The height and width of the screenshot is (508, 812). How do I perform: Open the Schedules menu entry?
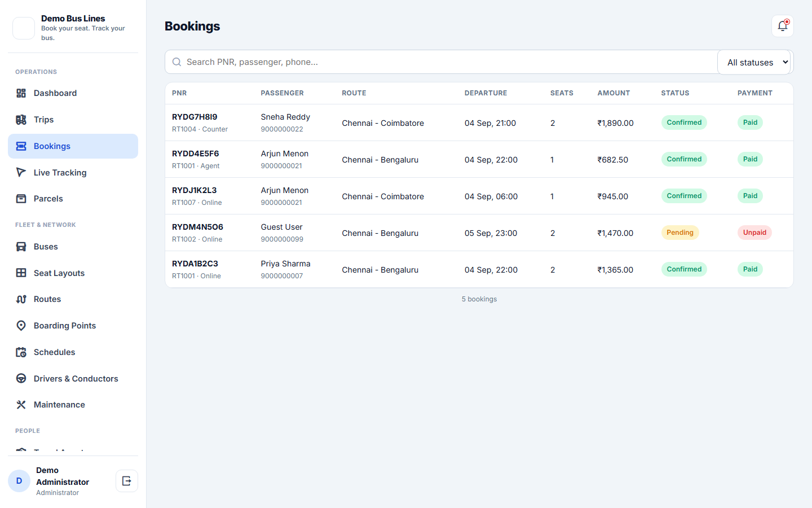click(x=73, y=352)
